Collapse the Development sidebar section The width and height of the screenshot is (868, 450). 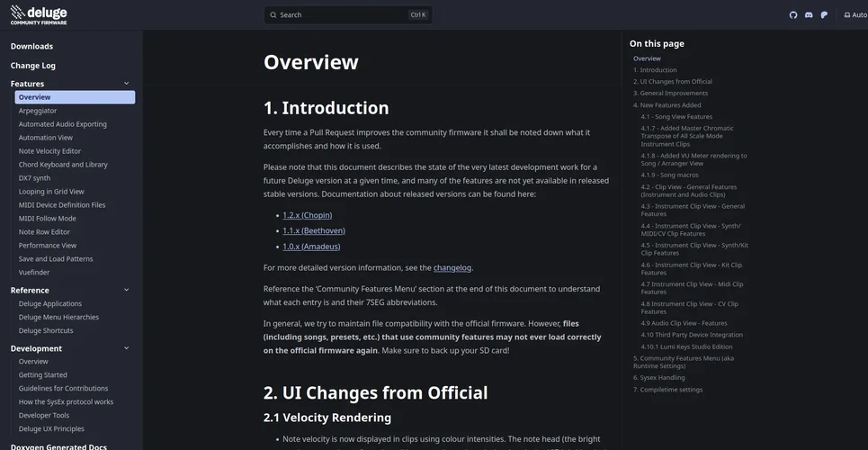tap(126, 348)
